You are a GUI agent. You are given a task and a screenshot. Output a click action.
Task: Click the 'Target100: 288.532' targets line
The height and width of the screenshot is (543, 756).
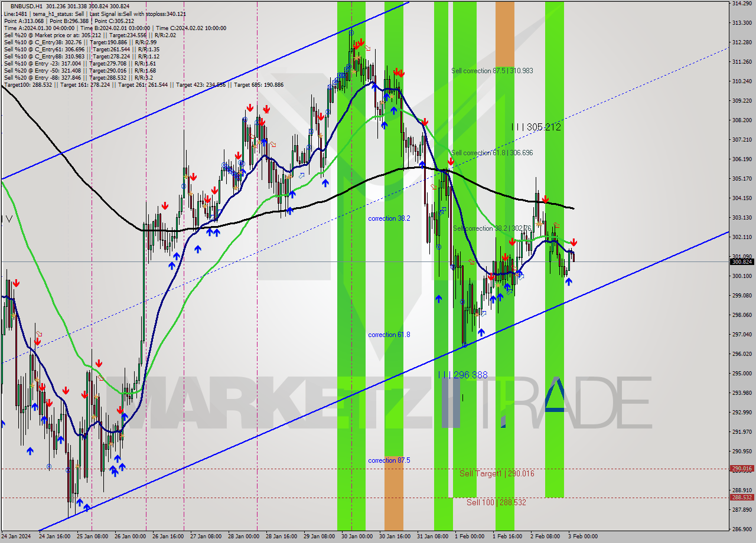(x=144, y=84)
